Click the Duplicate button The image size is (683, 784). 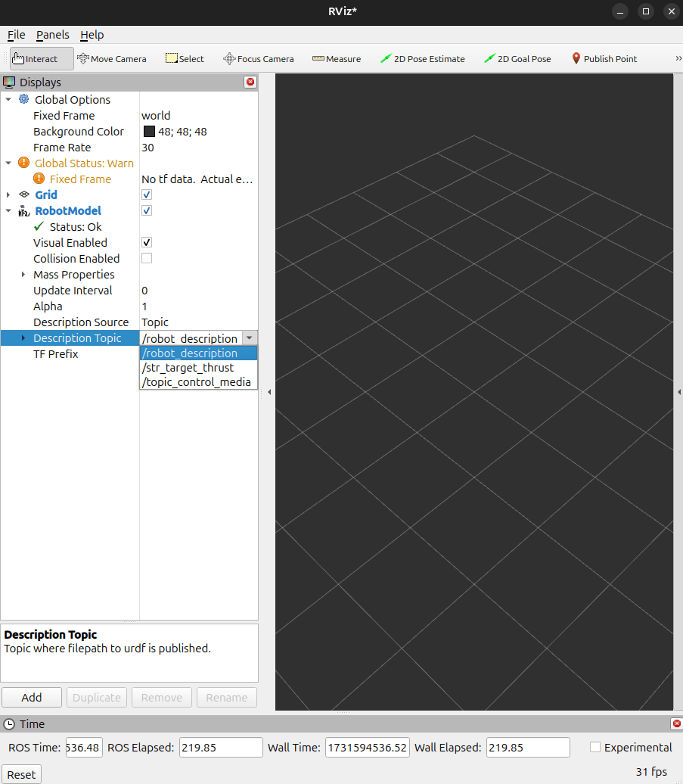tap(96, 698)
